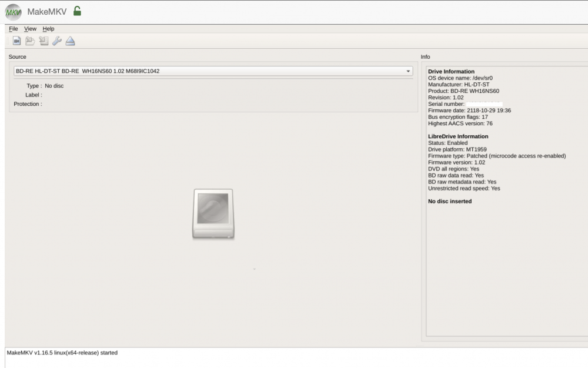Click the 'Type : No disc' text
The height and width of the screenshot is (368, 588).
45,86
